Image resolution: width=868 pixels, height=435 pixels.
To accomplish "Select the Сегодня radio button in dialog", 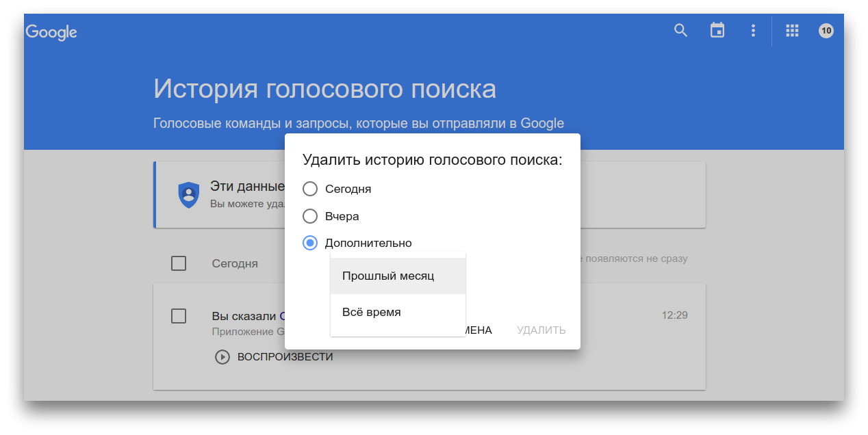I will [310, 189].
